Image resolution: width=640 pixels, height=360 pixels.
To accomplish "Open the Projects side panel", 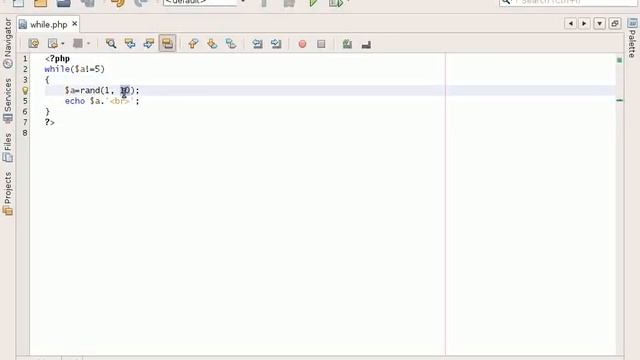I will tap(8, 193).
